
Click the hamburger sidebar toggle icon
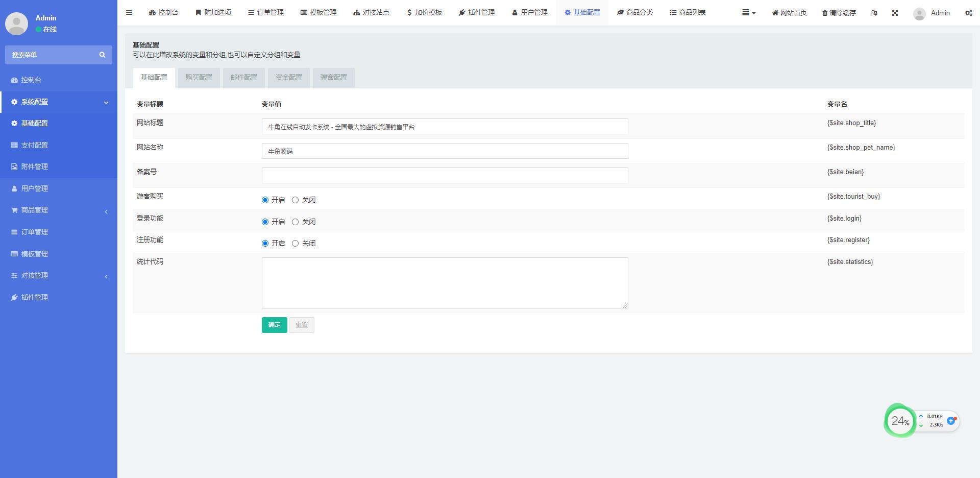click(129, 13)
